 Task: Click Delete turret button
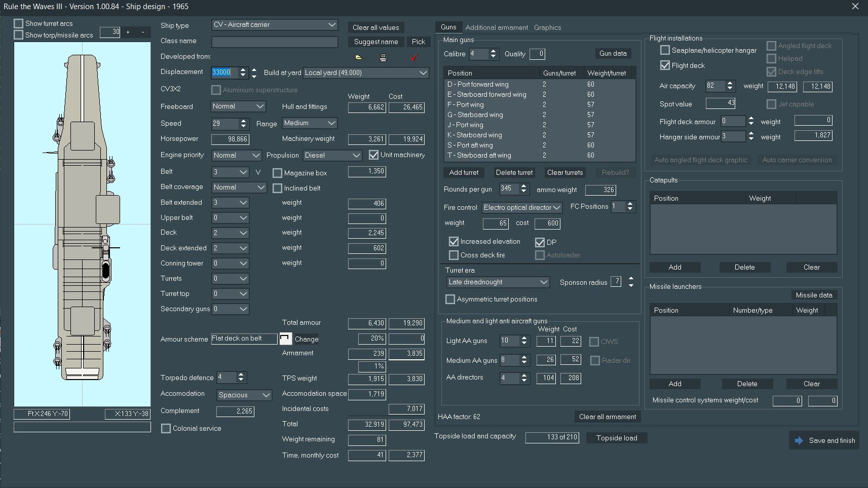pos(514,172)
